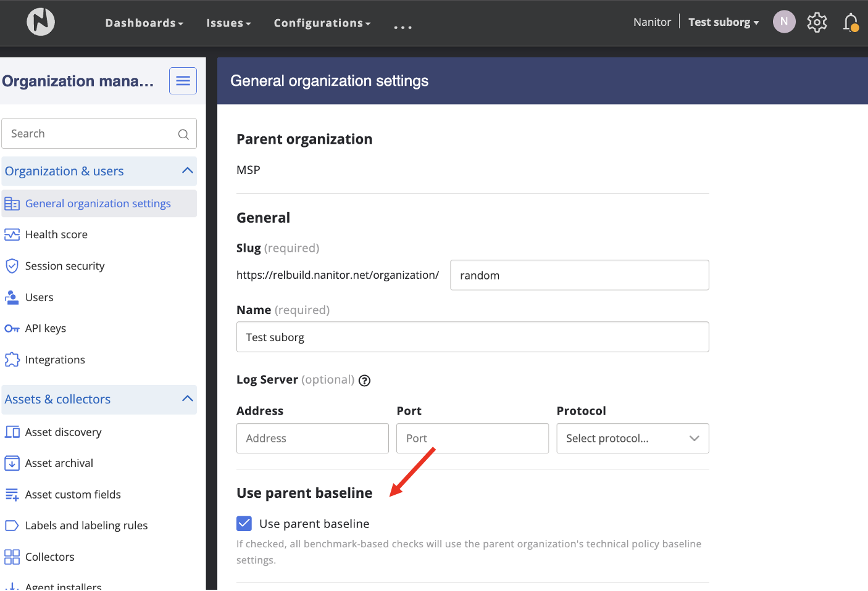Image resolution: width=868 pixels, height=591 pixels.
Task: Open the Configurations menu
Action: [322, 23]
